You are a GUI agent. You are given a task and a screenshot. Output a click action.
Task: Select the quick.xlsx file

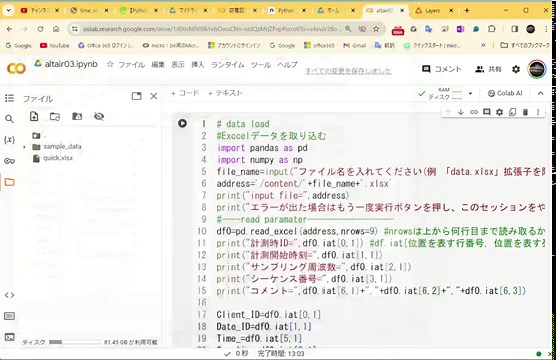[58, 158]
